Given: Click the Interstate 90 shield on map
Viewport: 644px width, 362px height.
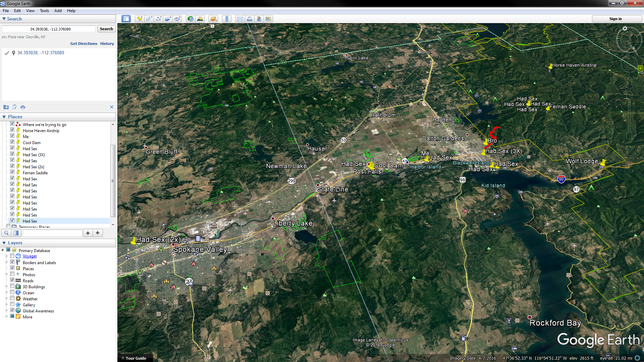Looking at the screenshot, I should coord(561,179).
